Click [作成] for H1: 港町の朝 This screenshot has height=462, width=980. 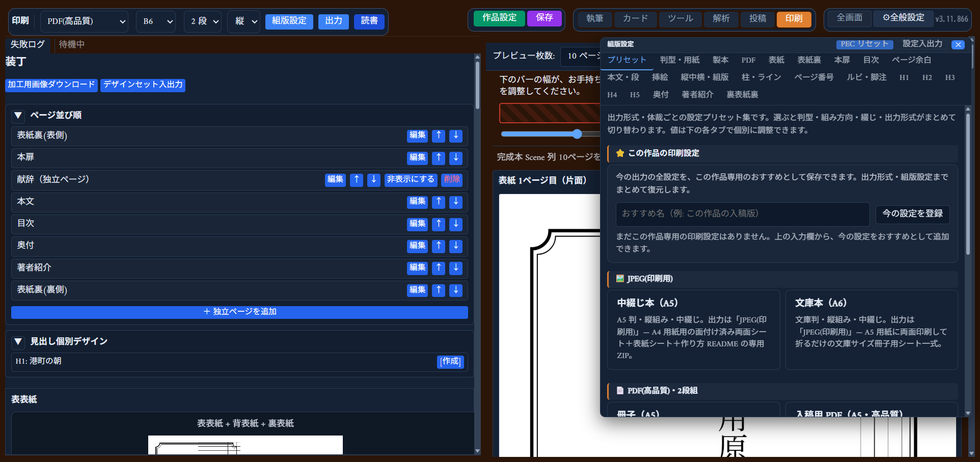[450, 362]
